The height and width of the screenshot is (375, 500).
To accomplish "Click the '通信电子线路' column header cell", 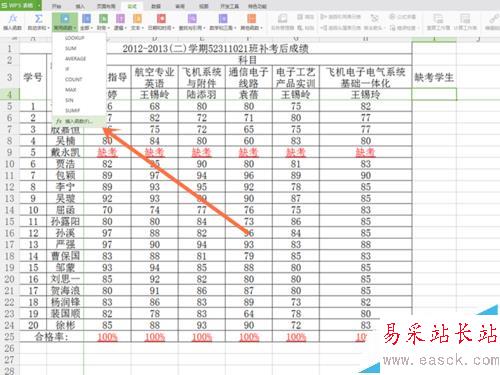I will click(x=249, y=77).
